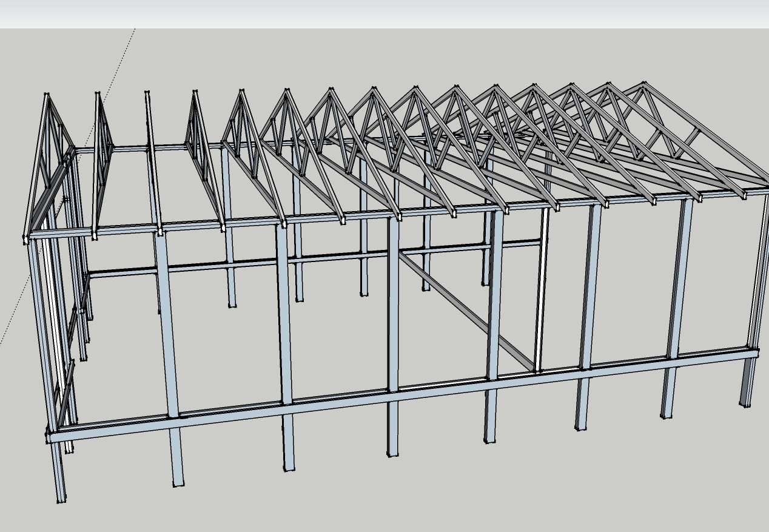Image resolution: width=769 pixels, height=532 pixels.
Task: Select the long diagonal brace inside the frame
Action: pos(466,311)
